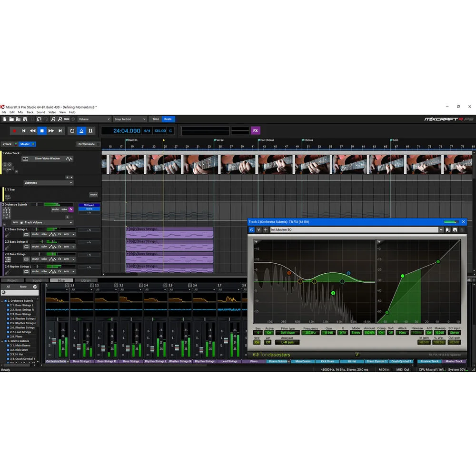Click the FX button next to the time display

[256, 130]
